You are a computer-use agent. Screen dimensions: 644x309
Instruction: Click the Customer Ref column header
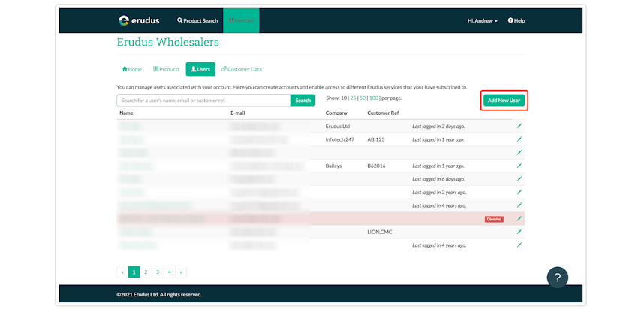[383, 112]
